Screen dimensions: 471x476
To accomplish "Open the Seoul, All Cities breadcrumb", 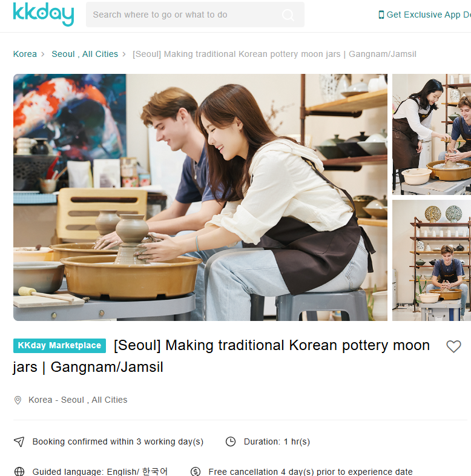I will [85, 54].
